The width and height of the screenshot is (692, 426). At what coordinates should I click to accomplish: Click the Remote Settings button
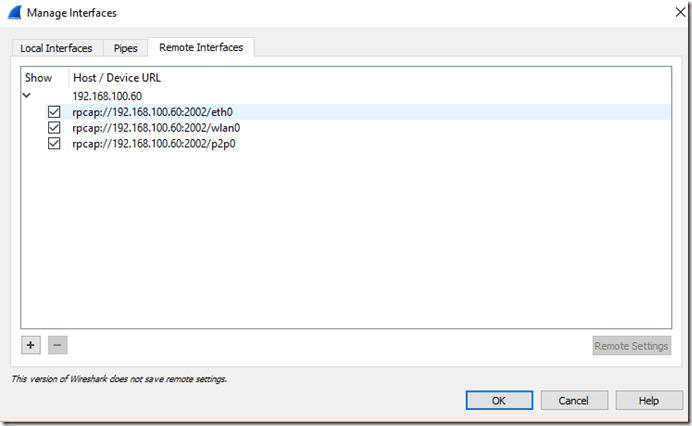tap(631, 346)
